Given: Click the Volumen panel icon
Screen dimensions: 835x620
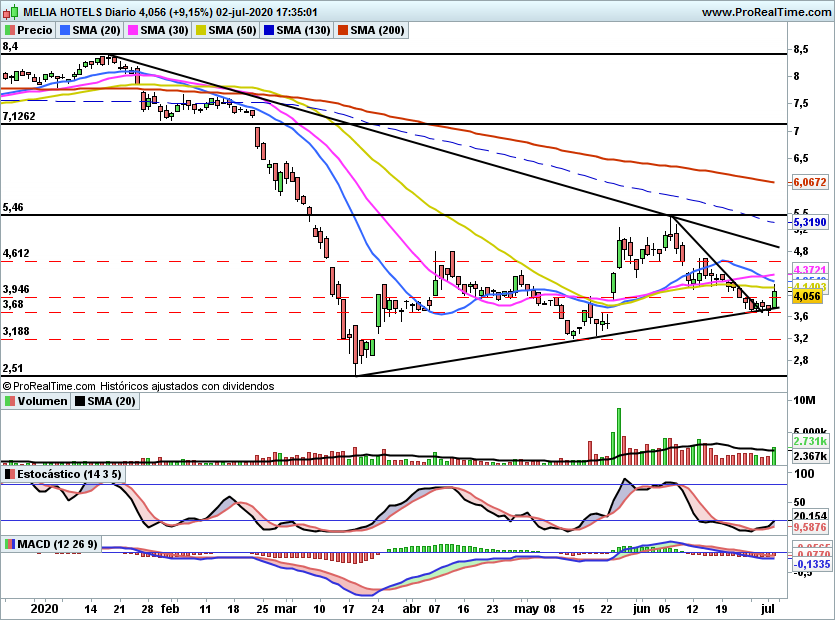Looking at the screenshot, I should (10, 401).
